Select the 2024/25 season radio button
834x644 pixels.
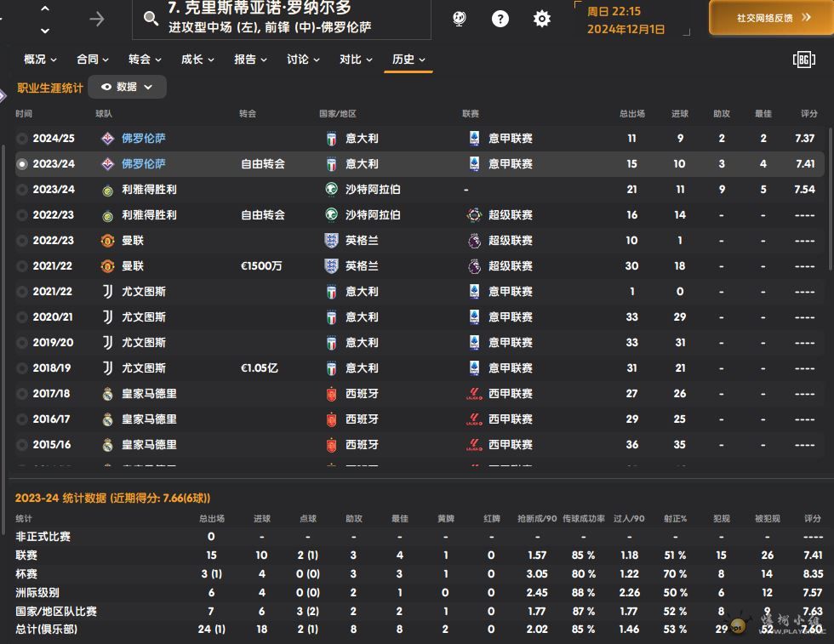tap(22, 139)
